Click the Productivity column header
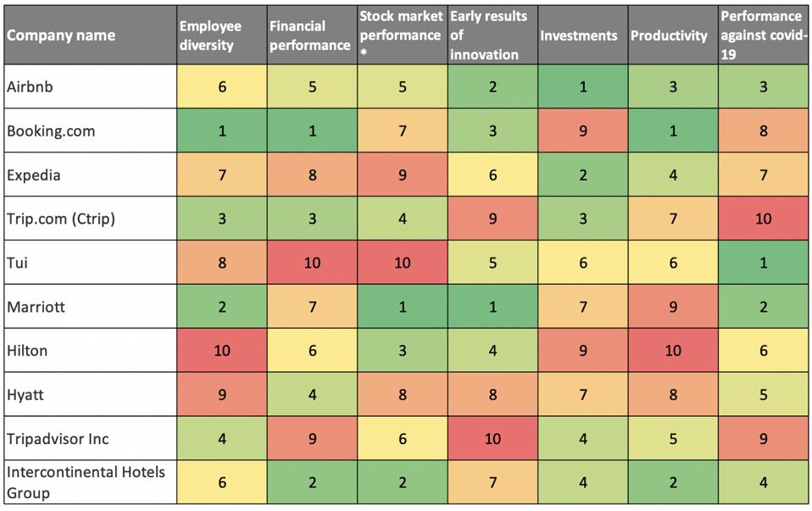This screenshot has width=812, height=511. click(x=672, y=36)
